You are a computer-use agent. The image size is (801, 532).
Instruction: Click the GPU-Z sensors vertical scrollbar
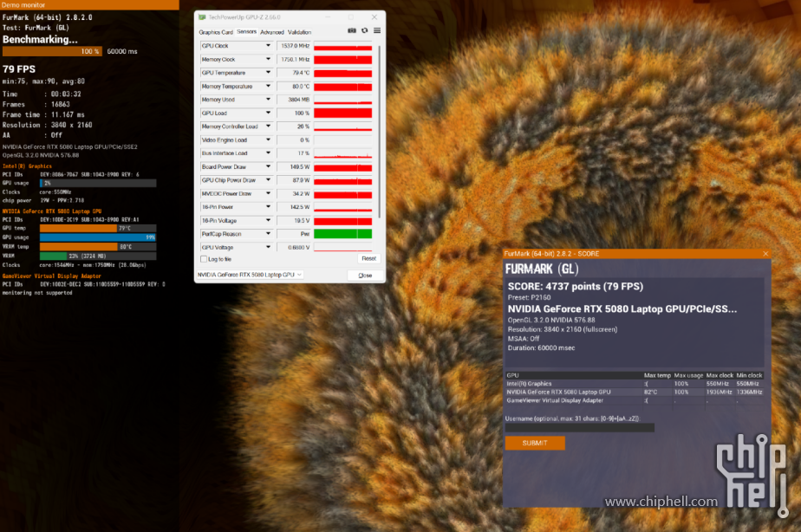(380, 132)
